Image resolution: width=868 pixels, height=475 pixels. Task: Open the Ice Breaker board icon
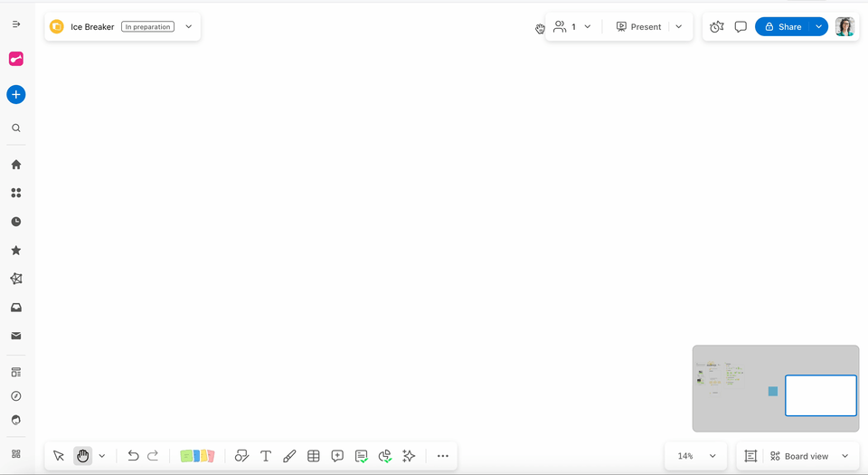(56, 26)
